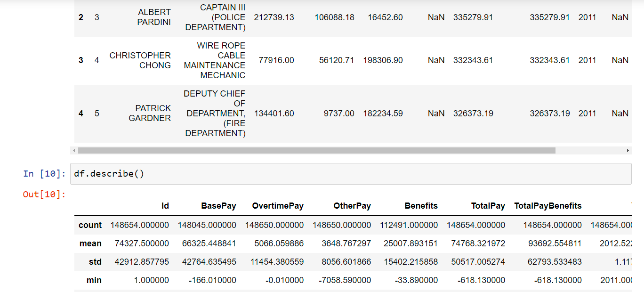Image resolution: width=644 pixels, height=292 pixels.
Task: Click the min Benefits value -33.890000
Action: coord(417,280)
